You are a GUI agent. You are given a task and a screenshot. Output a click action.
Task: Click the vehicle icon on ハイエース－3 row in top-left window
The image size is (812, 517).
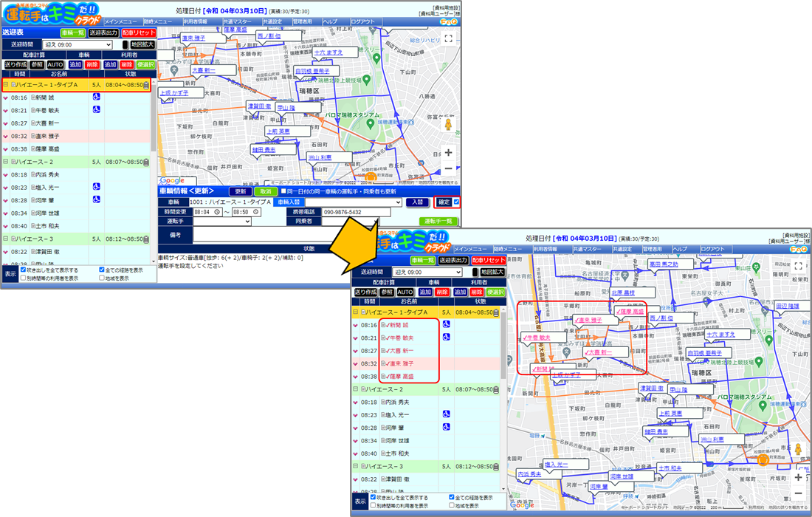147,239
